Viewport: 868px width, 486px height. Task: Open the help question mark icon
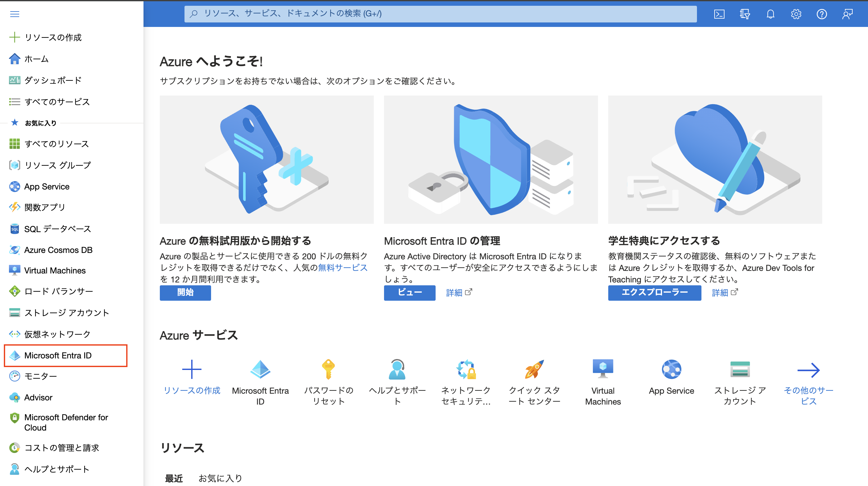pyautogui.click(x=822, y=14)
